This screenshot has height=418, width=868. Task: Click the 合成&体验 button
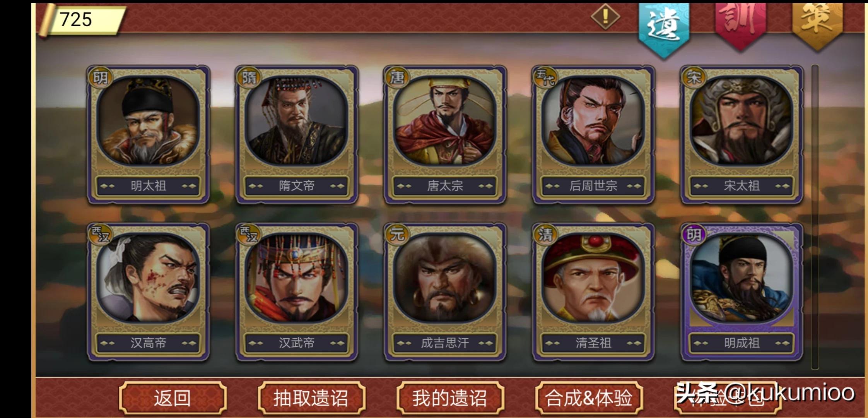[589, 398]
